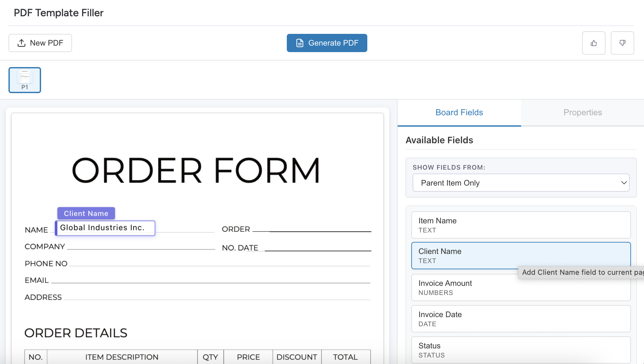The image size is (644, 364).
Task: Give a thumbs down rating
Action: coord(622,43)
